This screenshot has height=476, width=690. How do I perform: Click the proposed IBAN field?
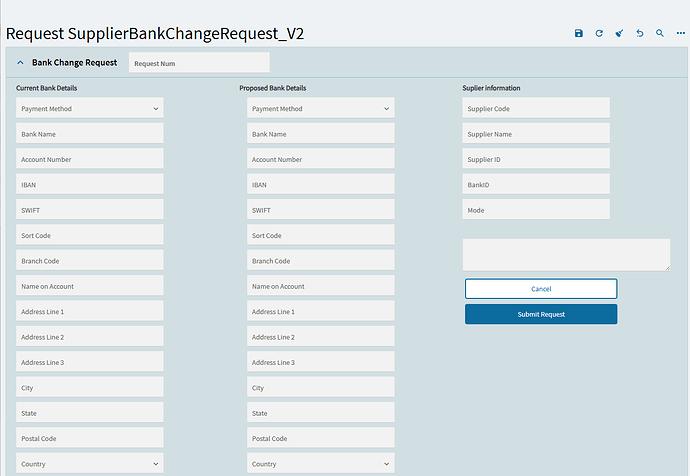tap(320, 184)
